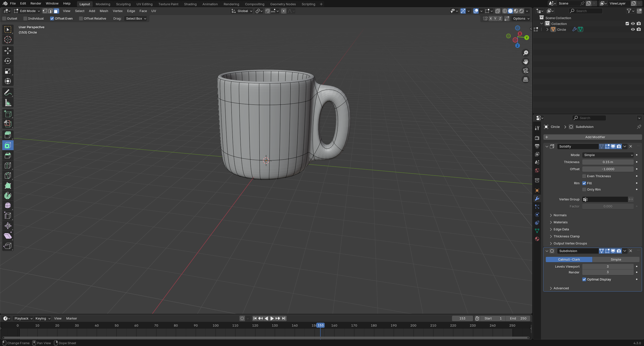Select the Rip Region tool
644x346 pixels.
8,246
